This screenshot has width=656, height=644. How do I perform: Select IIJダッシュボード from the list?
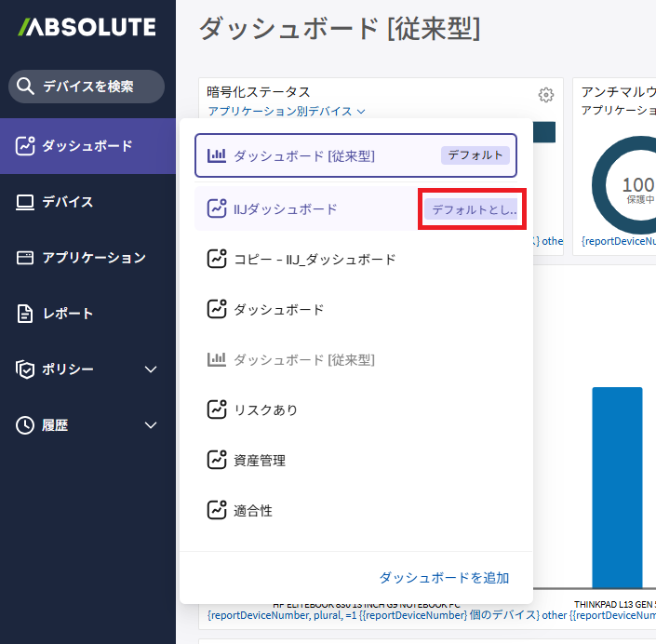285,209
